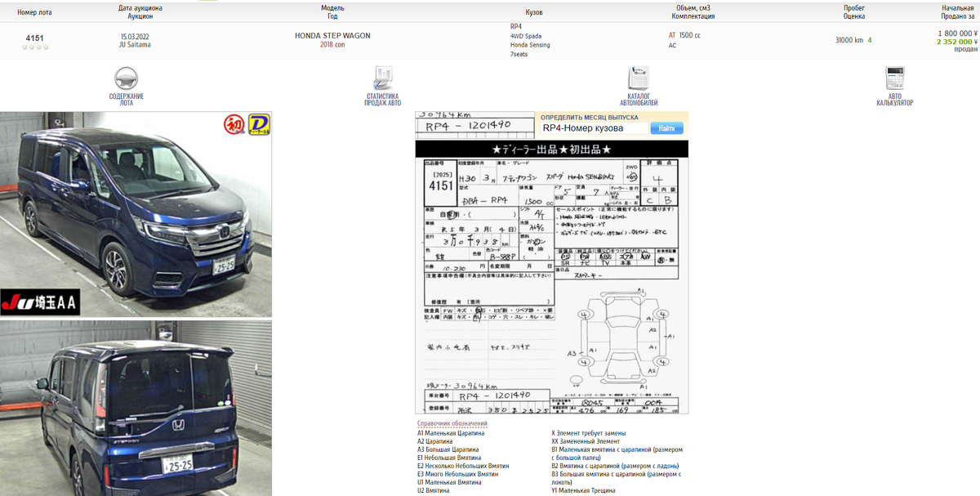Click the Объем, см3 Комплектация column header
Screen dimensions: 980x496
(x=693, y=12)
